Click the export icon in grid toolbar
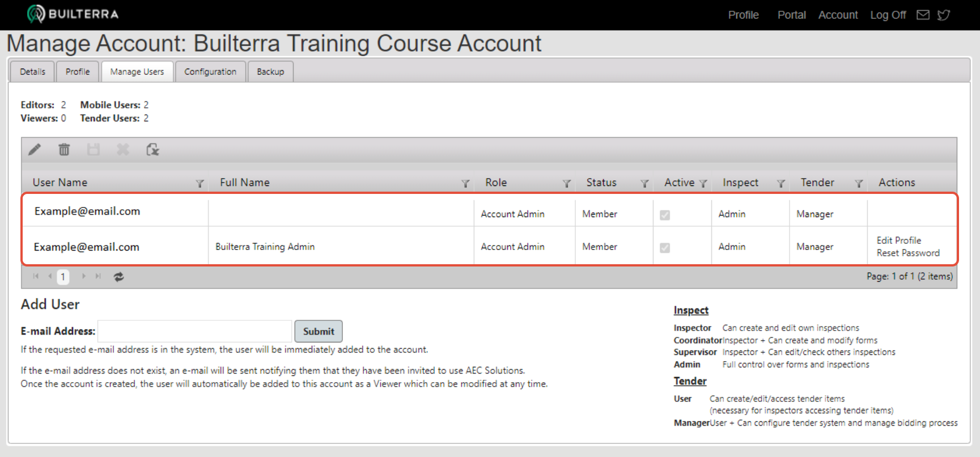This screenshot has height=457, width=980. pos(152,150)
